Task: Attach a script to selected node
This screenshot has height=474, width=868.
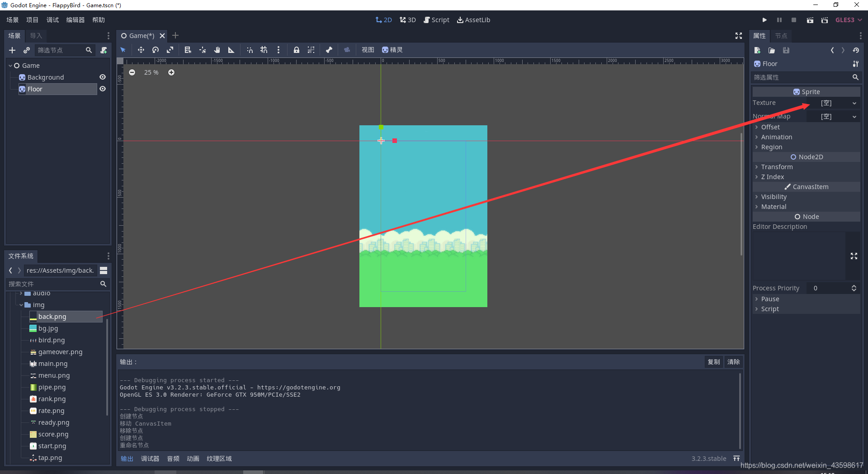Action: 104,50
